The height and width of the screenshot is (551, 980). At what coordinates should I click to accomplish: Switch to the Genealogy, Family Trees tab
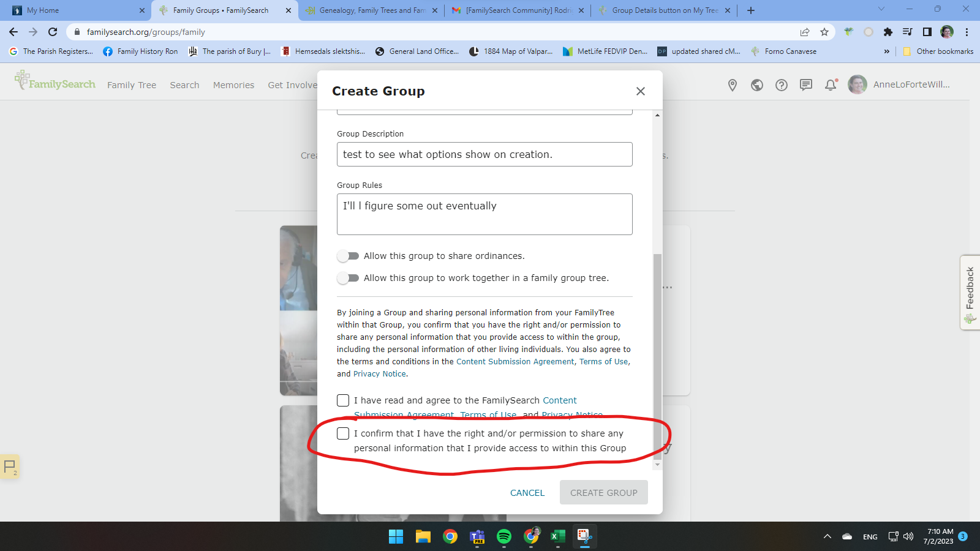pos(372,10)
